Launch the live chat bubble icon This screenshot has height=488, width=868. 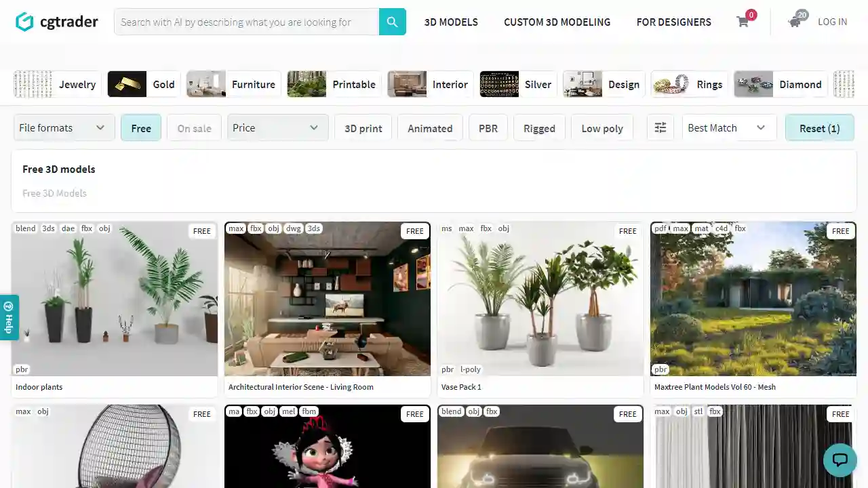pyautogui.click(x=840, y=460)
